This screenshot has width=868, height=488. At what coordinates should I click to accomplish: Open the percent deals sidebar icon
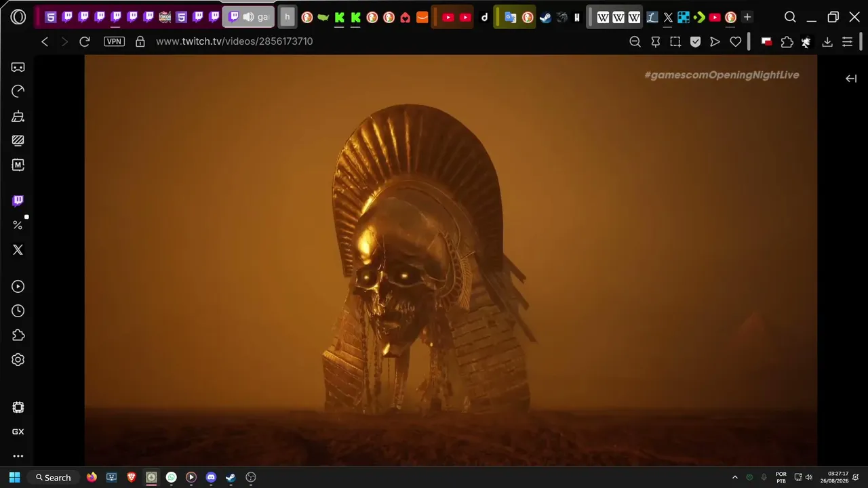pyautogui.click(x=18, y=225)
